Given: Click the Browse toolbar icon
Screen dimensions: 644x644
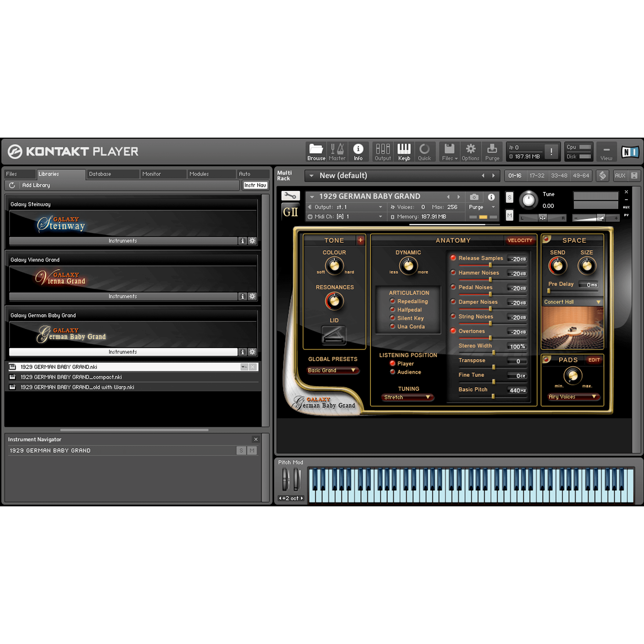Looking at the screenshot, I should tap(316, 152).
